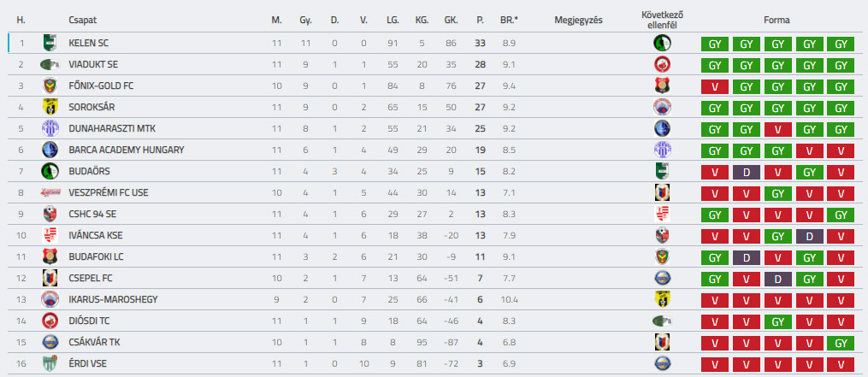Click the red V form badge in Főnix-Gold FC row
Viewport: 868px width, 377px height.
click(716, 85)
